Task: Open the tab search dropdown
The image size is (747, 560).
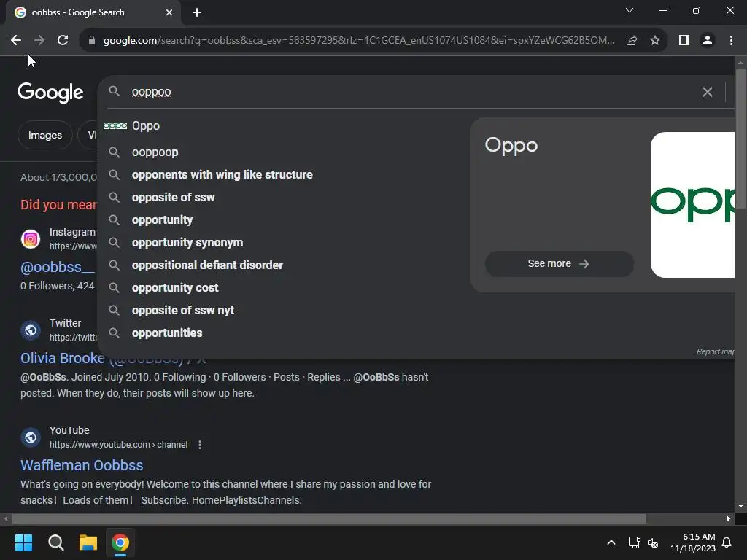Action: [x=630, y=10]
